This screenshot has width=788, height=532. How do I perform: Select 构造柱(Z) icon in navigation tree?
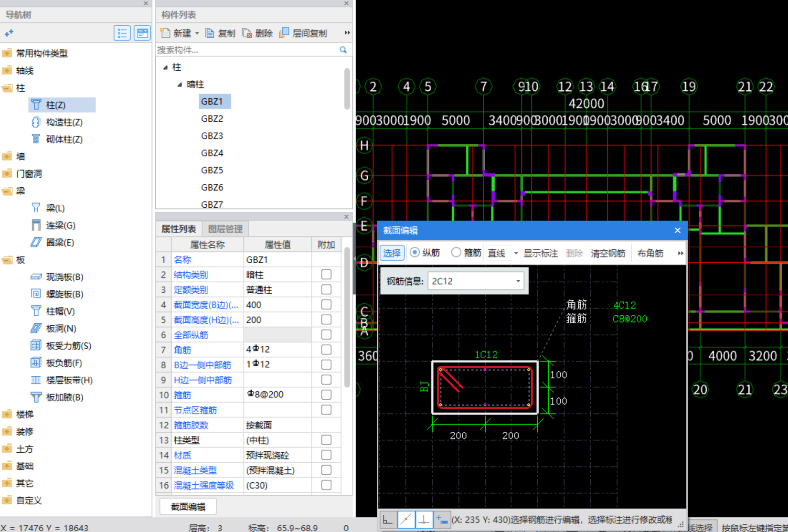(x=36, y=122)
